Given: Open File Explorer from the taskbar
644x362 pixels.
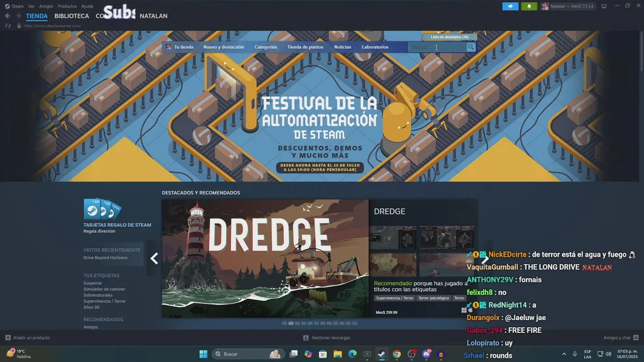Looking at the screenshot, I should pos(338,354).
